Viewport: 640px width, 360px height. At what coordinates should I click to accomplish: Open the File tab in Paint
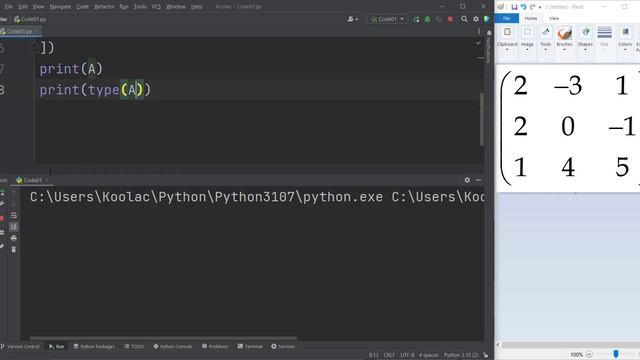coord(507,18)
